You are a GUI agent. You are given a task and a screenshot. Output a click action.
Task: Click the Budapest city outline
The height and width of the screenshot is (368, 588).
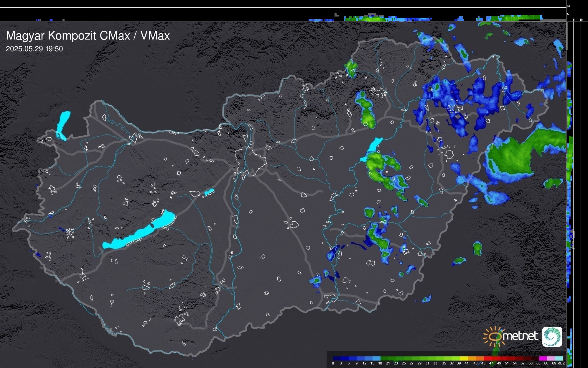pyautogui.click(x=251, y=161)
